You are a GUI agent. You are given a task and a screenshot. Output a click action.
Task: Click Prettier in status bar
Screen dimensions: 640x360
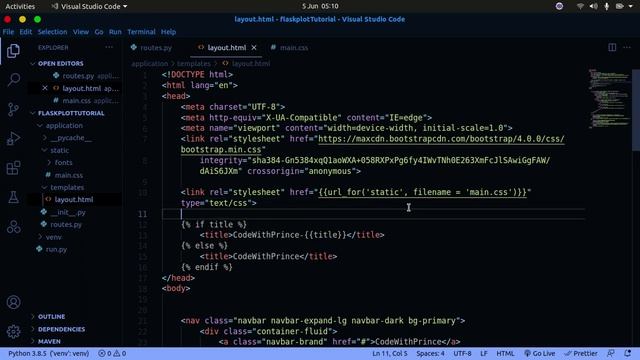pos(581,353)
